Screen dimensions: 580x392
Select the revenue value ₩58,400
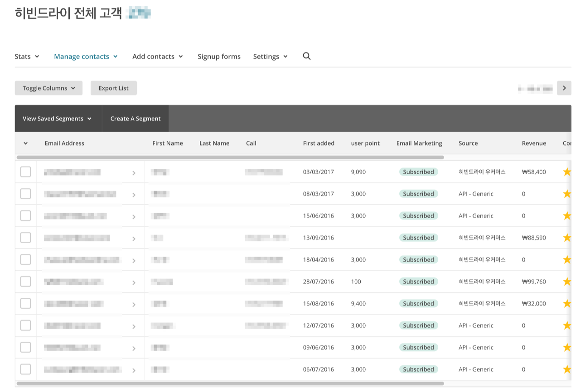click(534, 172)
